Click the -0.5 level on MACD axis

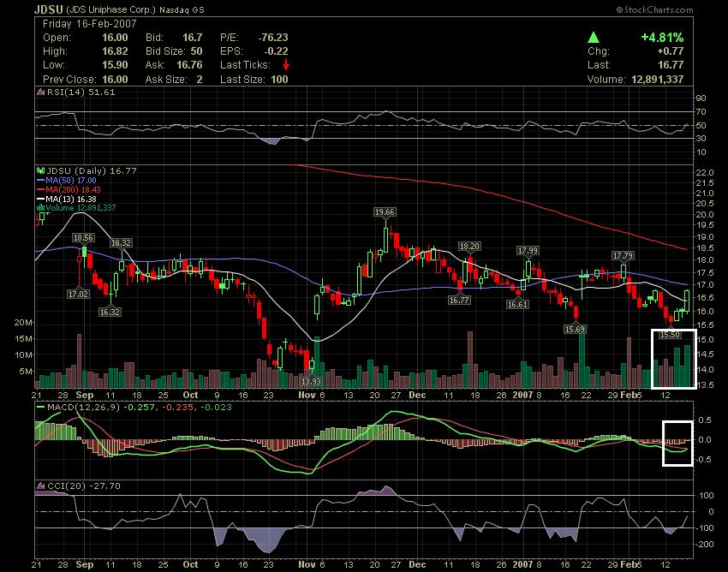point(704,460)
